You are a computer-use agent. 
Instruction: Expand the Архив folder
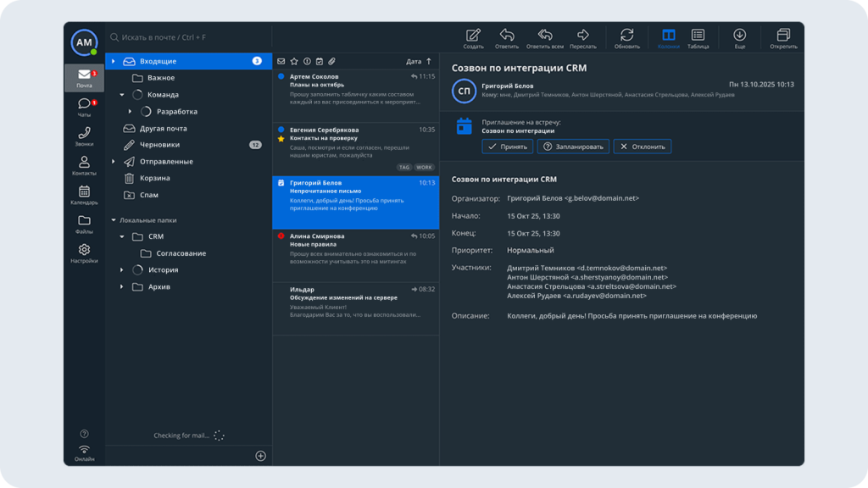click(x=122, y=286)
